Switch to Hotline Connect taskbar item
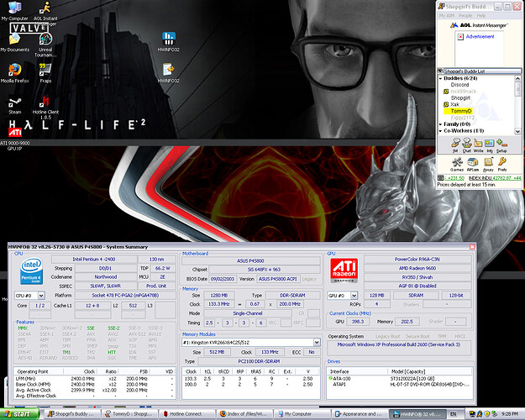Image resolution: width=525 pixels, height=420 pixels. coord(186,414)
